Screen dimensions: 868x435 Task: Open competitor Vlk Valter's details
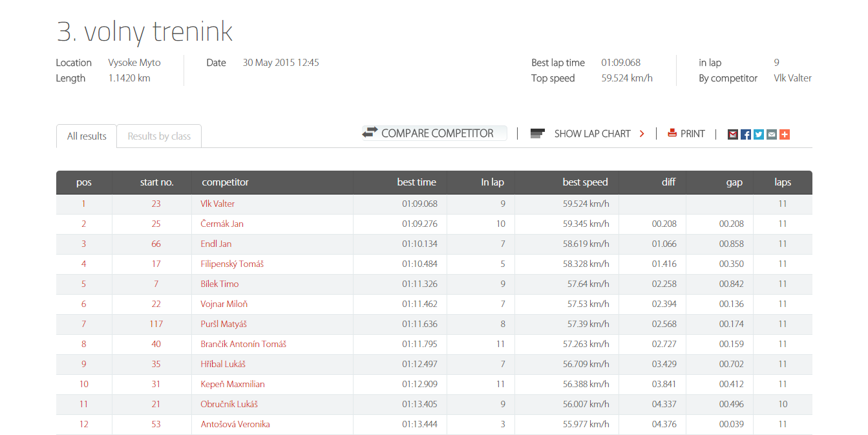(218, 204)
